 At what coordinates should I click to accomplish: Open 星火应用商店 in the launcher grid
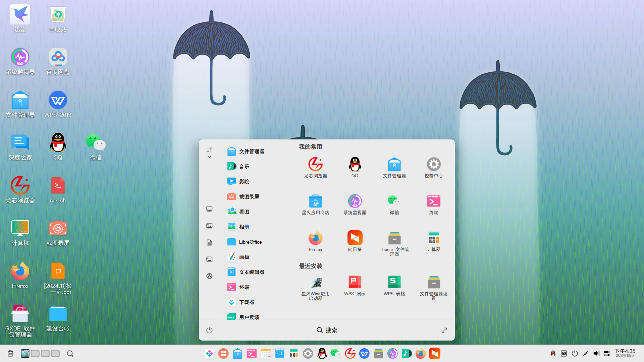click(x=315, y=204)
